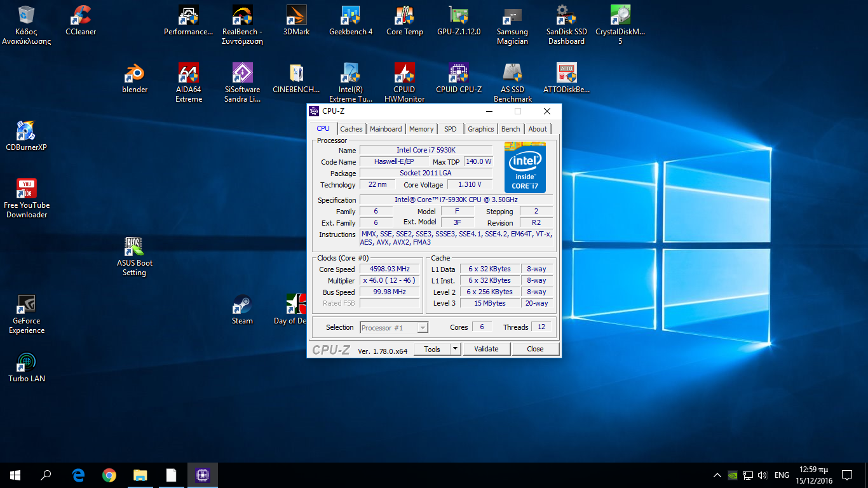Open Google Chrome from taskbar

pyautogui.click(x=109, y=475)
